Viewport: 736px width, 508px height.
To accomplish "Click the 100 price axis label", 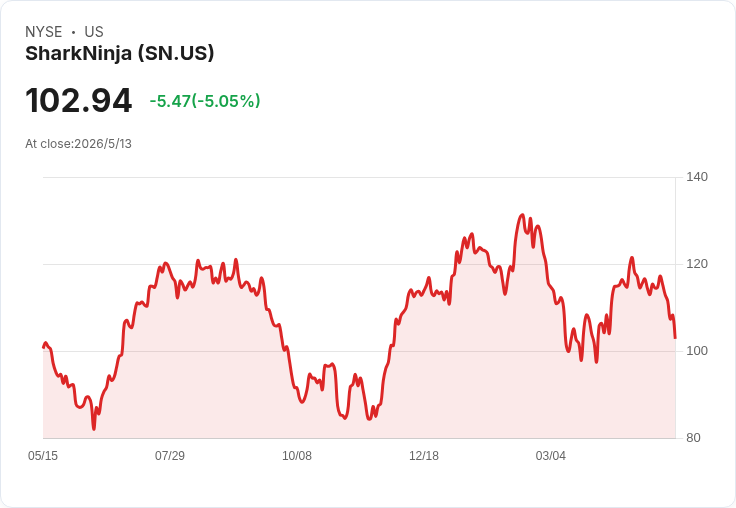I will (697, 351).
